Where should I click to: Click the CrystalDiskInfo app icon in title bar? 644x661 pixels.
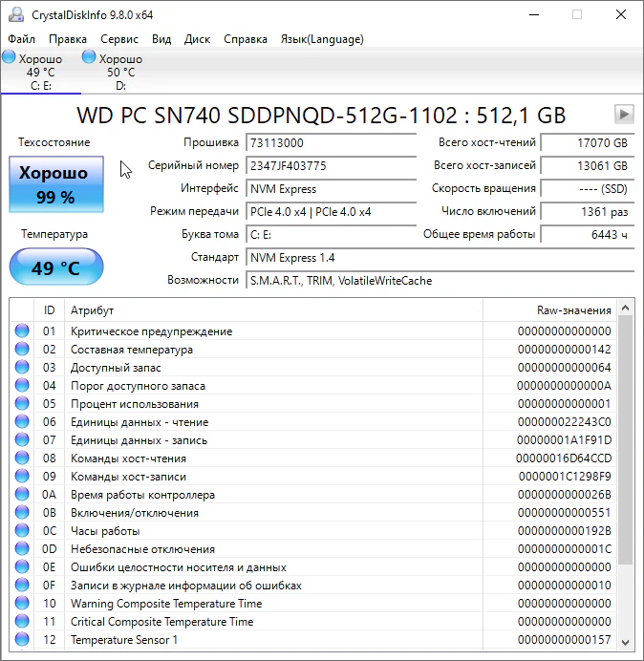13,14
